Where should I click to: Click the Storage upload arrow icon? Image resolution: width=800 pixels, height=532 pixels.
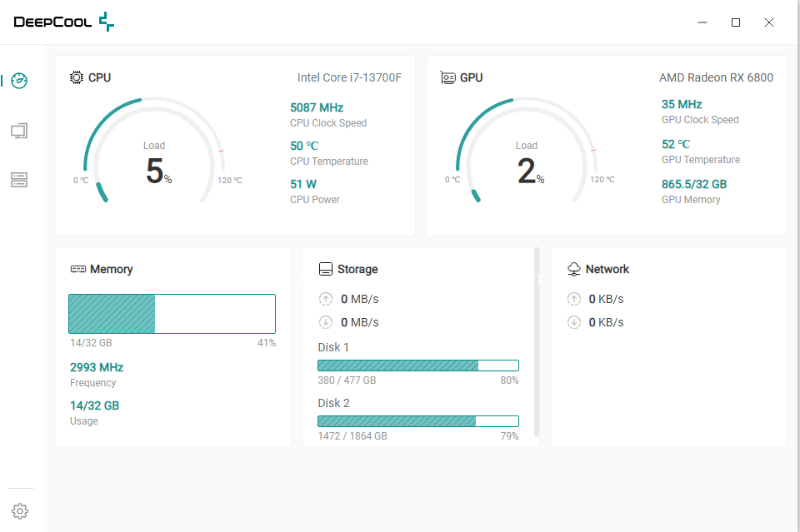pyautogui.click(x=326, y=299)
